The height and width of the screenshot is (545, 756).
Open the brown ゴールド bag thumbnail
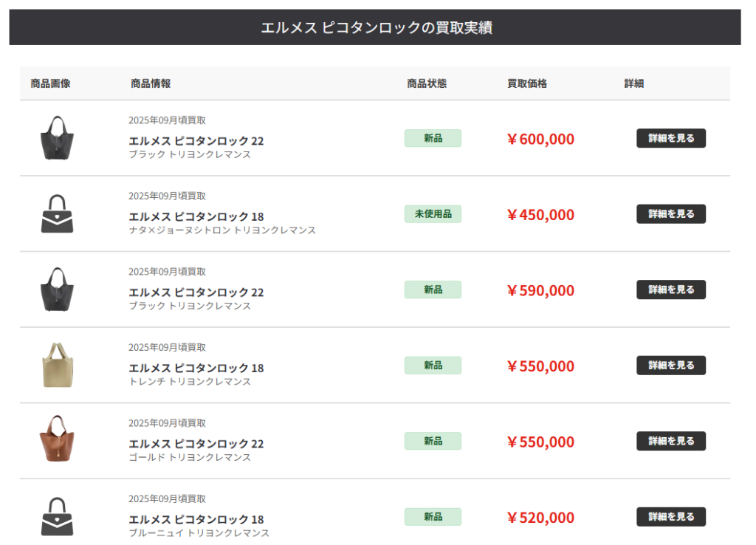point(57,439)
